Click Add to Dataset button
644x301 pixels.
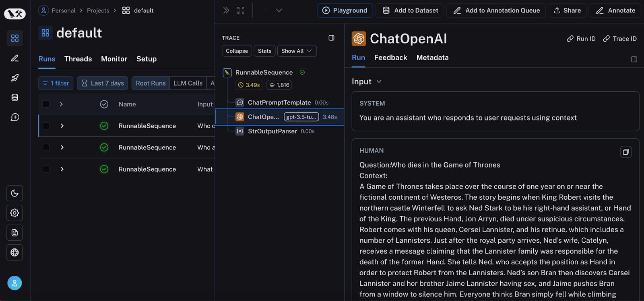coord(410,10)
